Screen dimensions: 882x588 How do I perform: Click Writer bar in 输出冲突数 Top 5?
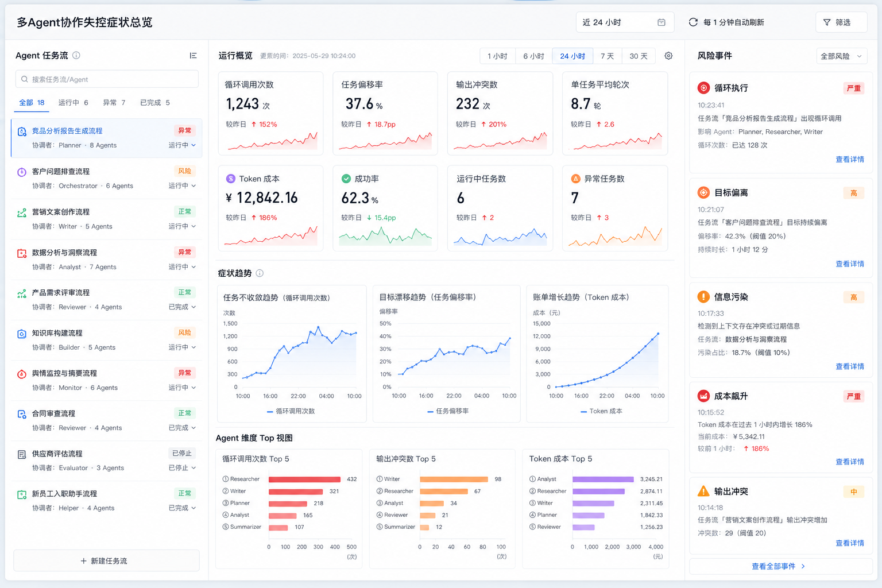454,479
